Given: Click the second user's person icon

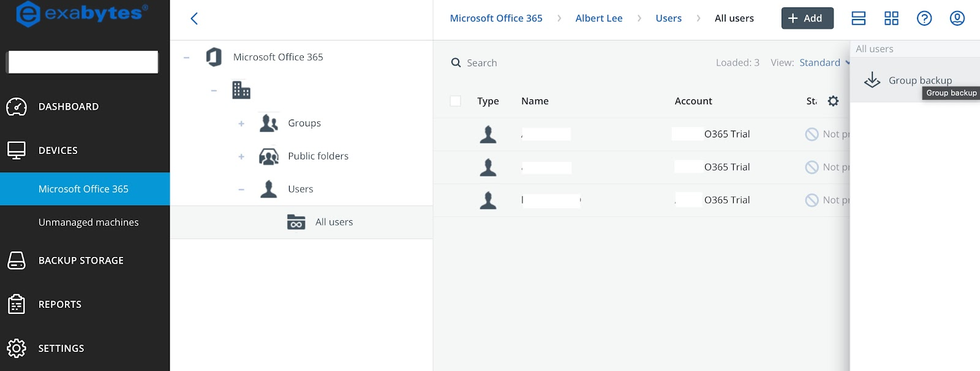Looking at the screenshot, I should pos(488,167).
